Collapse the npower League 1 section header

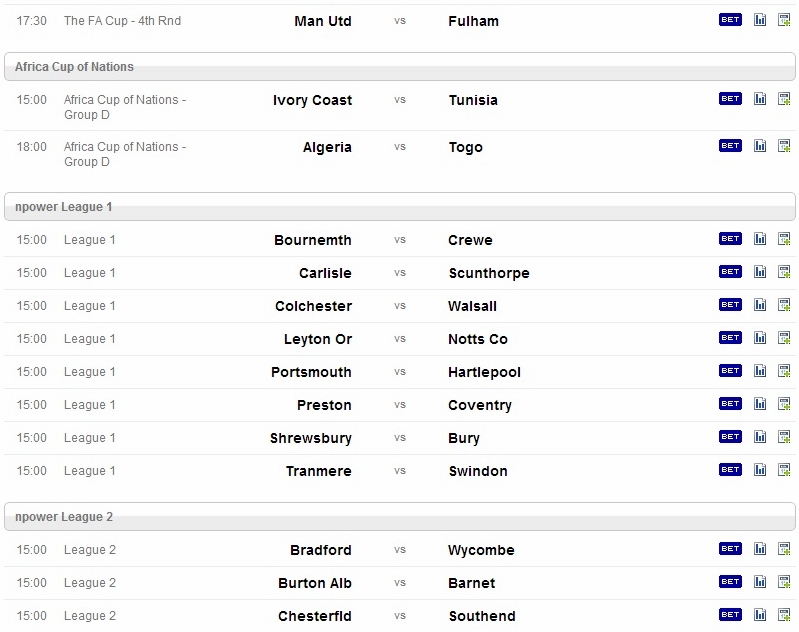point(400,207)
